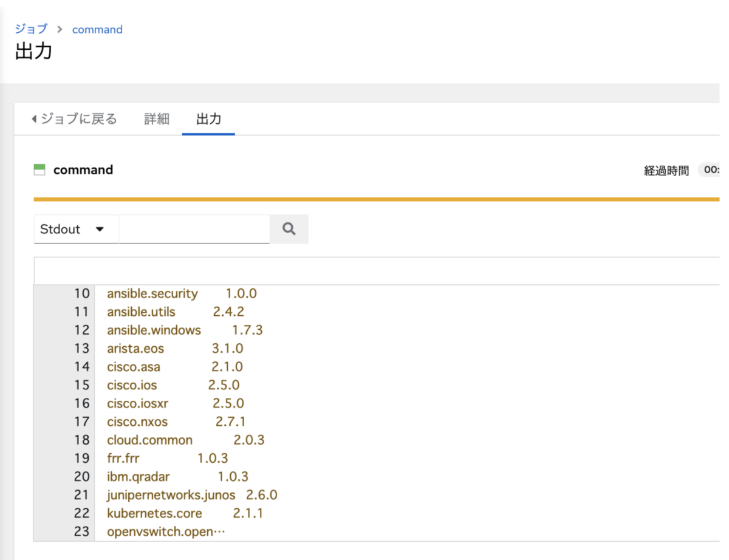Click line number 20 in gutter
The height and width of the screenshot is (560, 729).
(x=81, y=476)
